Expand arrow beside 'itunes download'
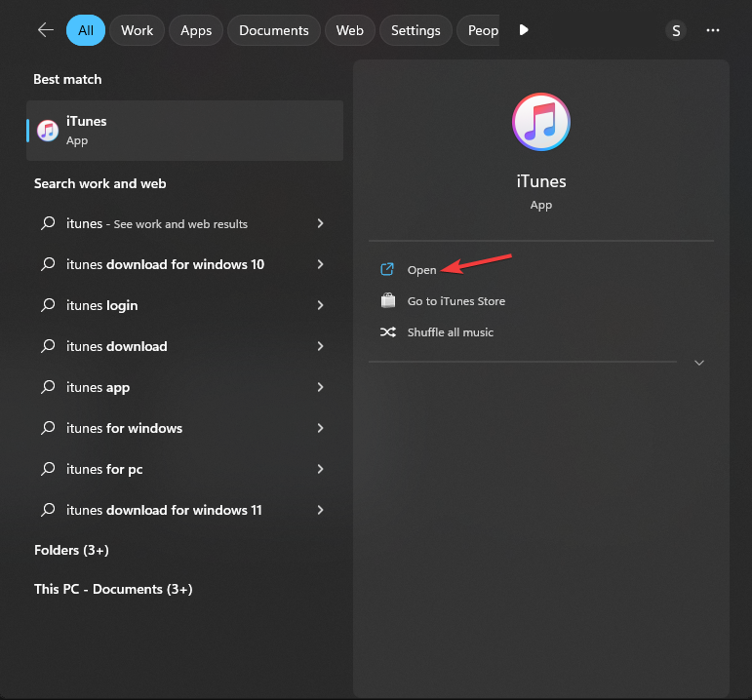The width and height of the screenshot is (752, 700). tap(320, 346)
